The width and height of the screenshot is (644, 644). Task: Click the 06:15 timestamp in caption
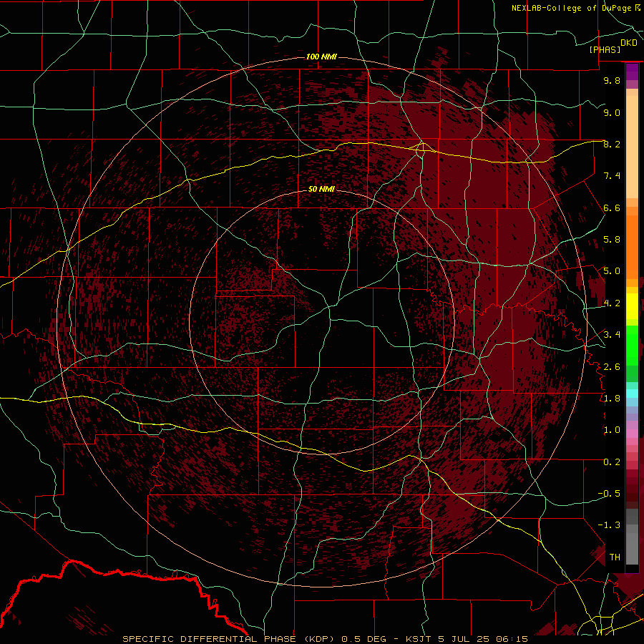tap(514, 639)
